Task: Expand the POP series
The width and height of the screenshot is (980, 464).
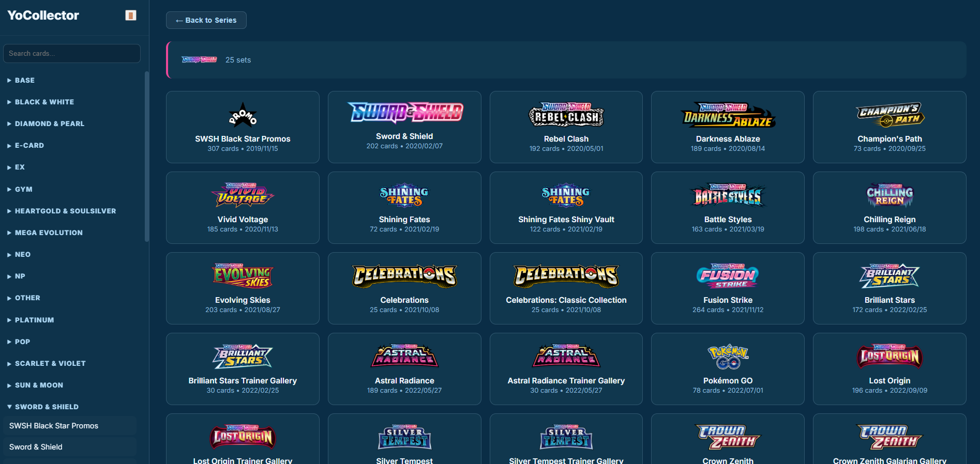Action: pos(72,342)
